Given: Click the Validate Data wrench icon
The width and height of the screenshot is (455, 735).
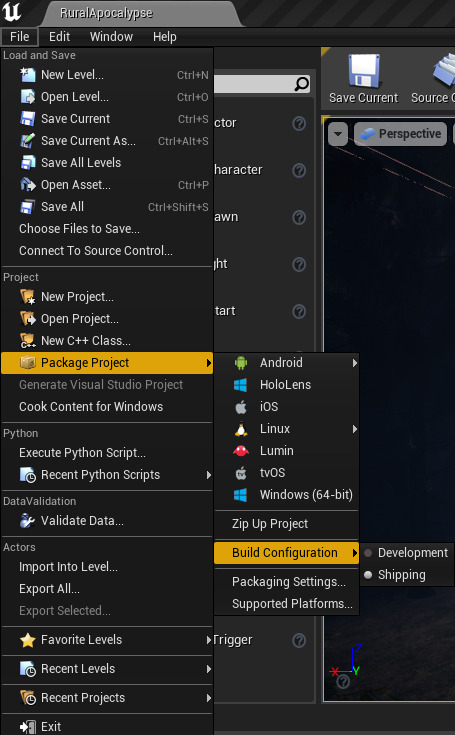Looking at the screenshot, I should point(28,521).
